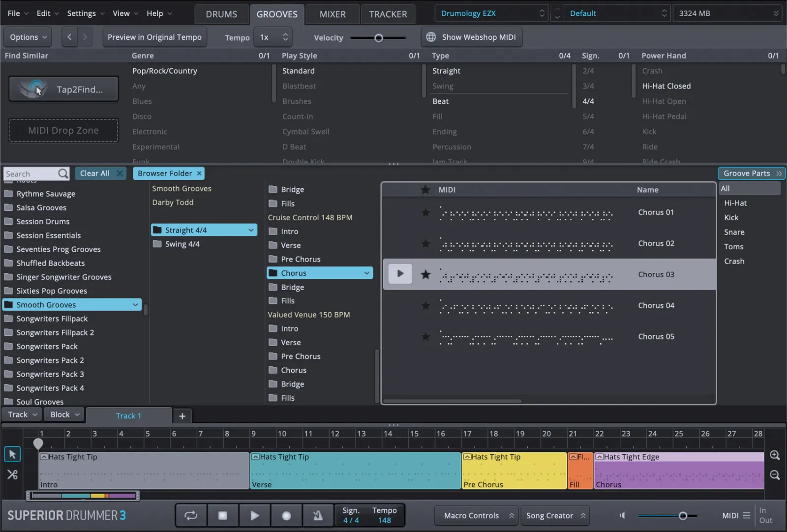Viewport: 787px width, 532px height.
Task: Click the star column header icon
Action: (425, 190)
